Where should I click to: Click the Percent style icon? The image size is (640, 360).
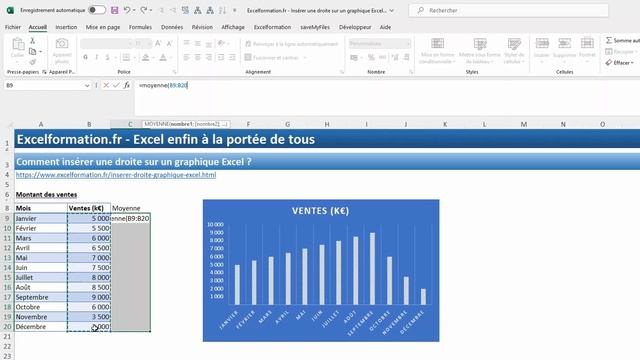[371, 58]
